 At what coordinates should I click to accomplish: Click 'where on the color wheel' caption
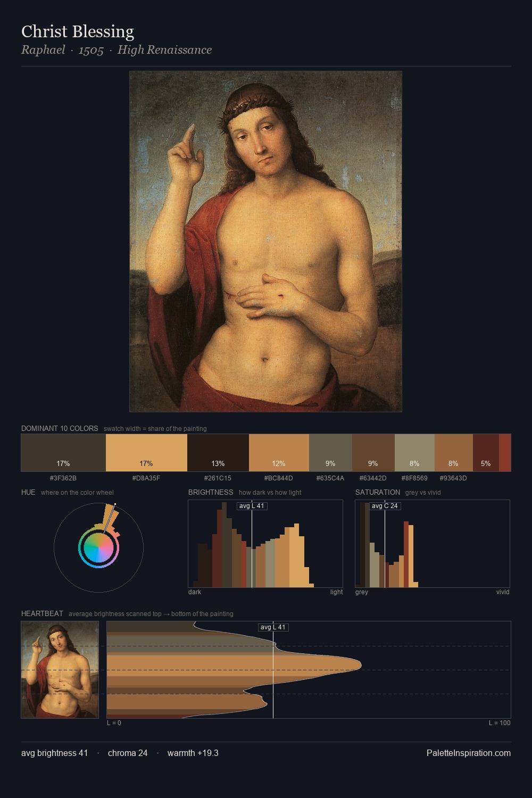click(x=77, y=493)
